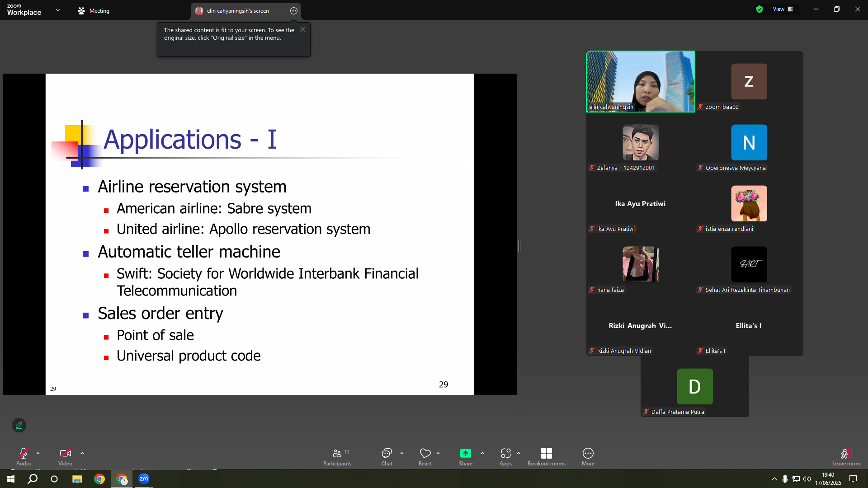This screenshot has height=488, width=868.
Task: Select zoom baa02 participant tile
Action: (749, 81)
